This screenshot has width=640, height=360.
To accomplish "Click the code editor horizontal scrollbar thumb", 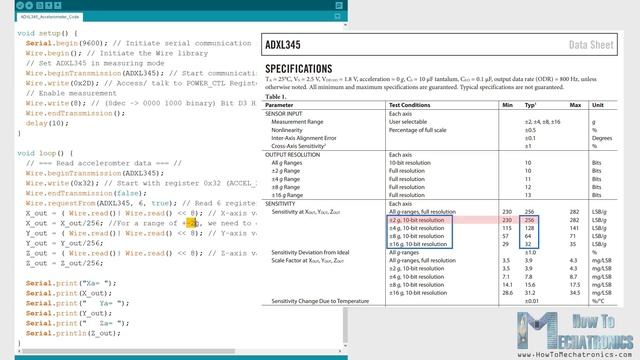I will click(x=129, y=351).
